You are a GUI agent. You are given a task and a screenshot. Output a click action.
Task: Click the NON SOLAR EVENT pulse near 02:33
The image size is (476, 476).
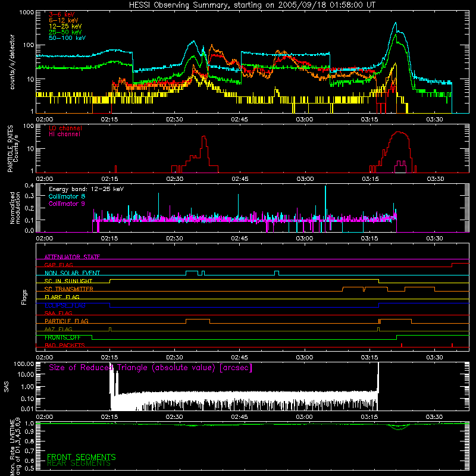(192, 273)
